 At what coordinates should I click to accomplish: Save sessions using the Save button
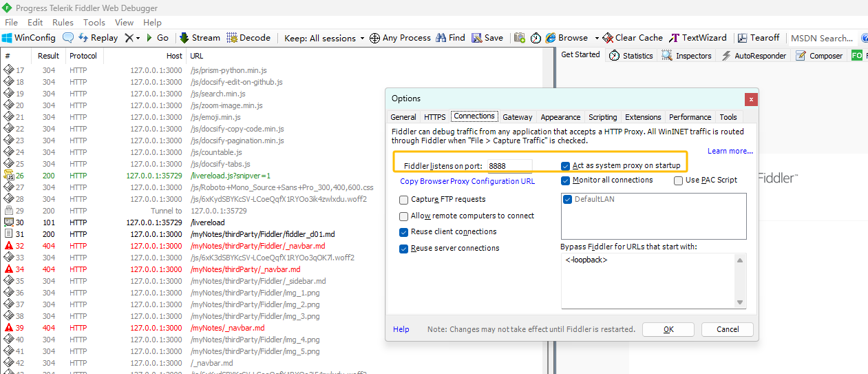coord(487,38)
